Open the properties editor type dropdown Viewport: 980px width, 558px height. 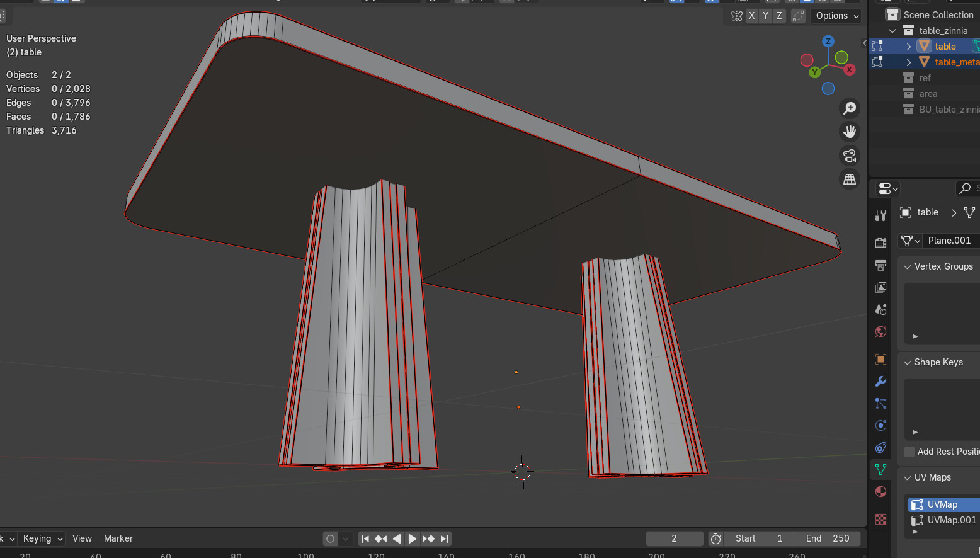[888, 188]
